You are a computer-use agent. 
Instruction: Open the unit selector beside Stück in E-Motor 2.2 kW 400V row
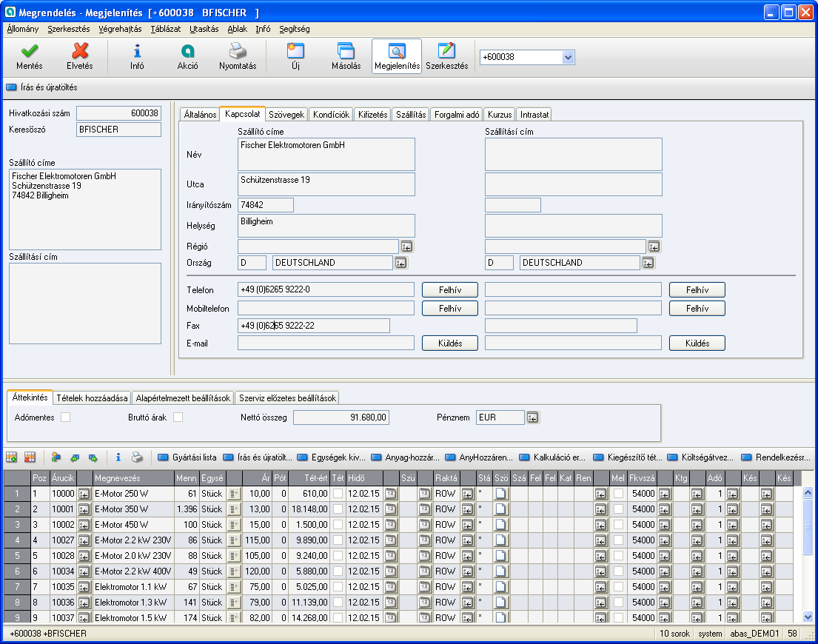pyautogui.click(x=234, y=571)
